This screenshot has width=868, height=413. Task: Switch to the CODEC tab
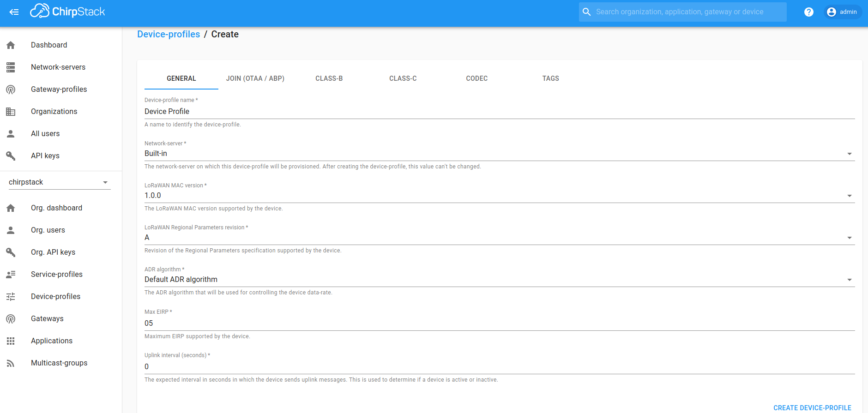[x=476, y=78]
